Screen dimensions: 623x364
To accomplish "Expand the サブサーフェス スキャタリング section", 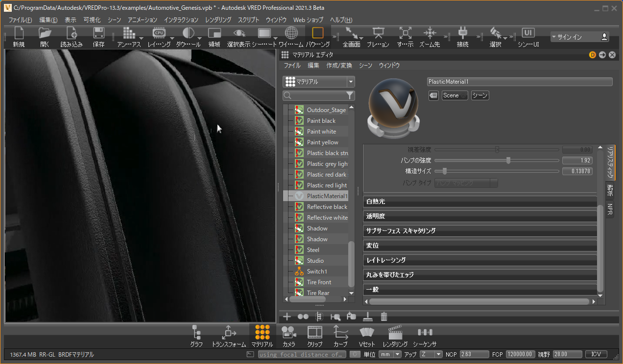I will (480, 231).
